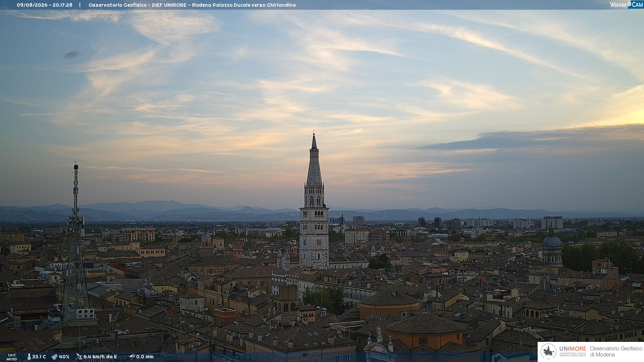Image resolution: width=644 pixels, height=362 pixels.
Task: Click the DATI METEO label
Action: (12, 357)
